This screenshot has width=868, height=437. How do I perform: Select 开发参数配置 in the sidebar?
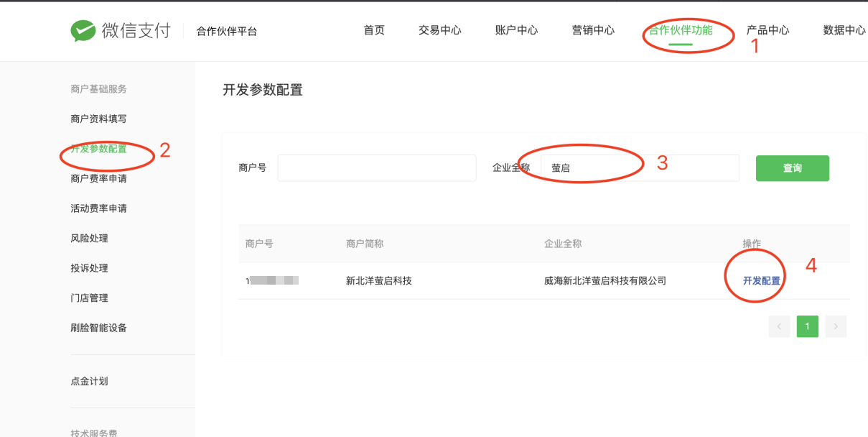click(98, 149)
